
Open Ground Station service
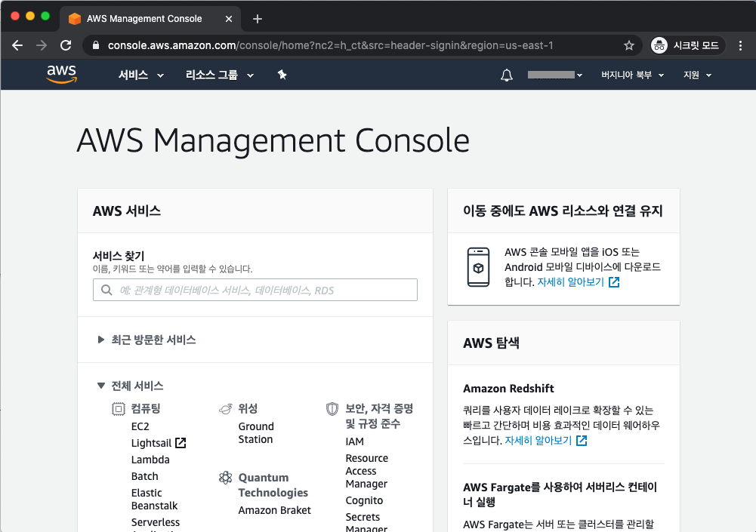pyautogui.click(x=256, y=432)
